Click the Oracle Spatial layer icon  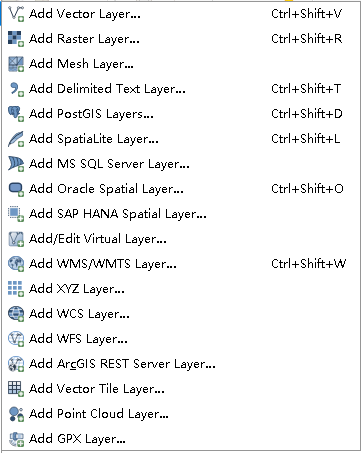16,189
